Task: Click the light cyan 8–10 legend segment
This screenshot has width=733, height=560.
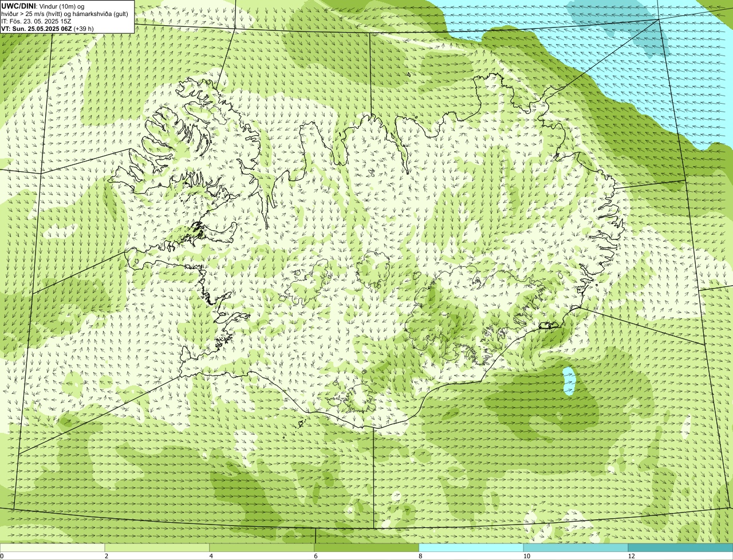Action: pyautogui.click(x=471, y=548)
